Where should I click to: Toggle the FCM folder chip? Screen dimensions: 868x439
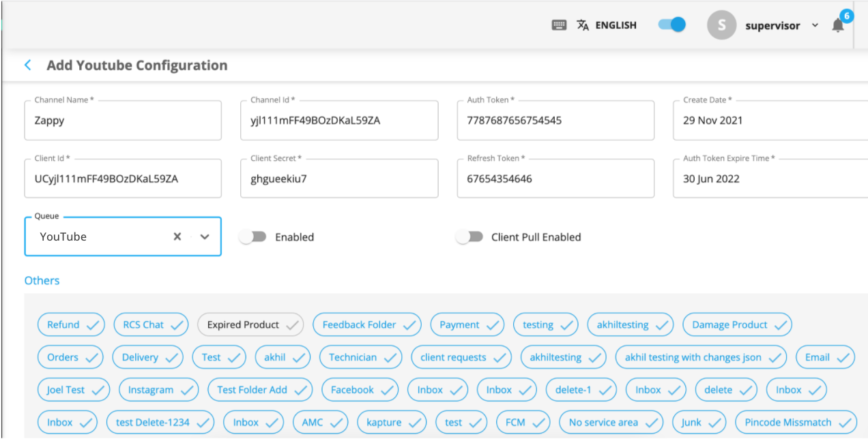[523, 422]
